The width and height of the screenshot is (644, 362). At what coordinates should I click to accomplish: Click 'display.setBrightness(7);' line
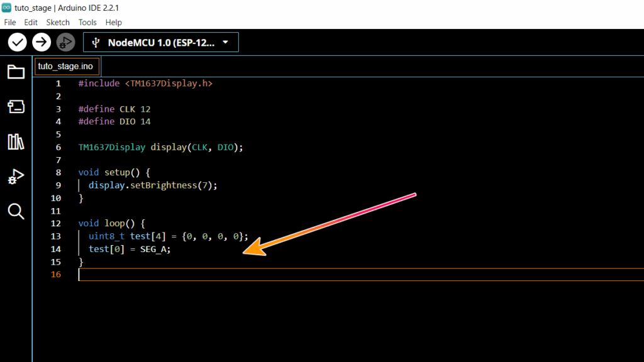[x=153, y=185]
